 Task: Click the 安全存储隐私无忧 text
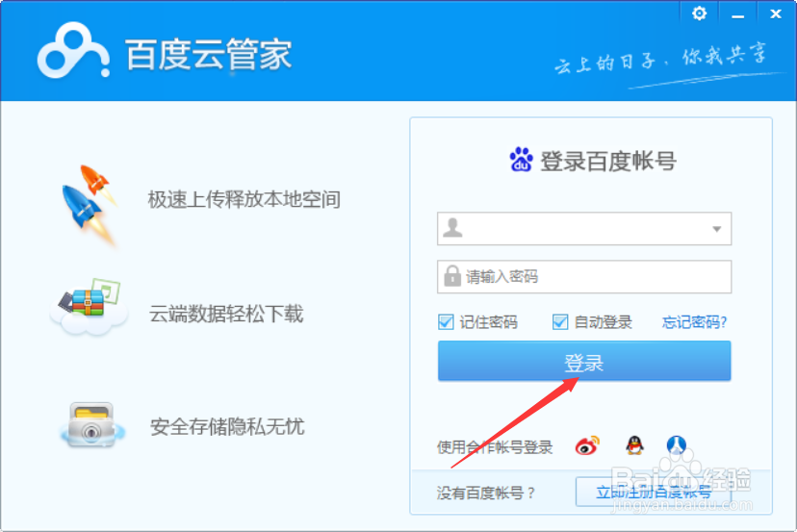[x=227, y=426]
